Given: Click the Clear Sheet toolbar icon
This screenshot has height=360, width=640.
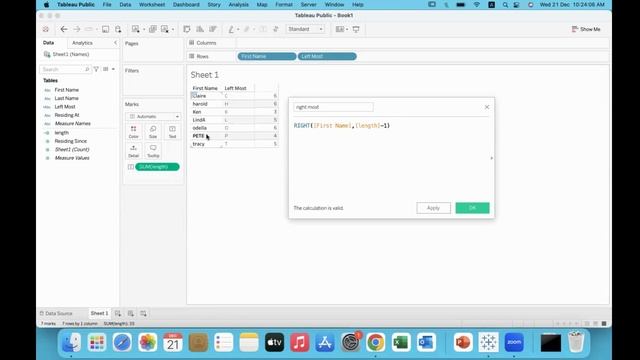Looking at the screenshot, I should coord(165,29).
